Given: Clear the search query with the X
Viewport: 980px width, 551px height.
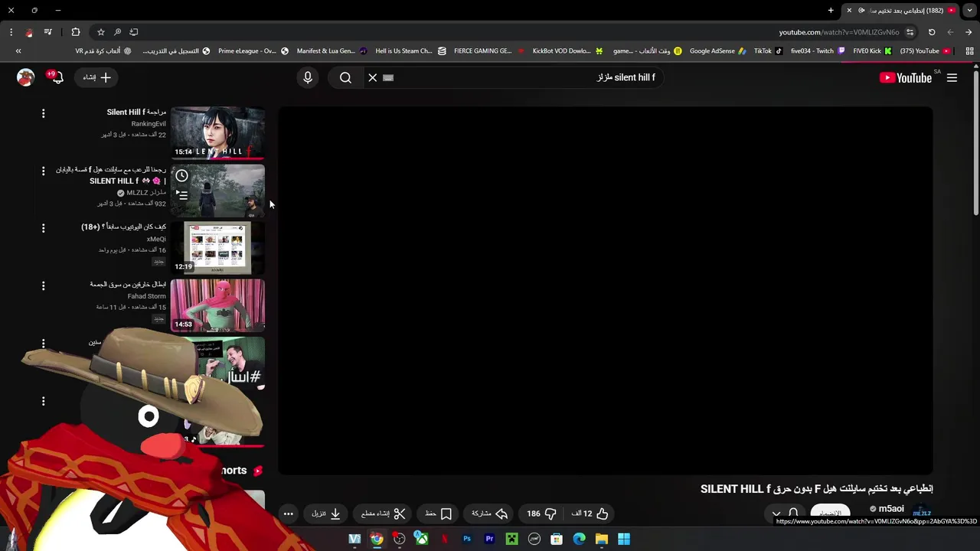Looking at the screenshot, I should click(x=373, y=77).
